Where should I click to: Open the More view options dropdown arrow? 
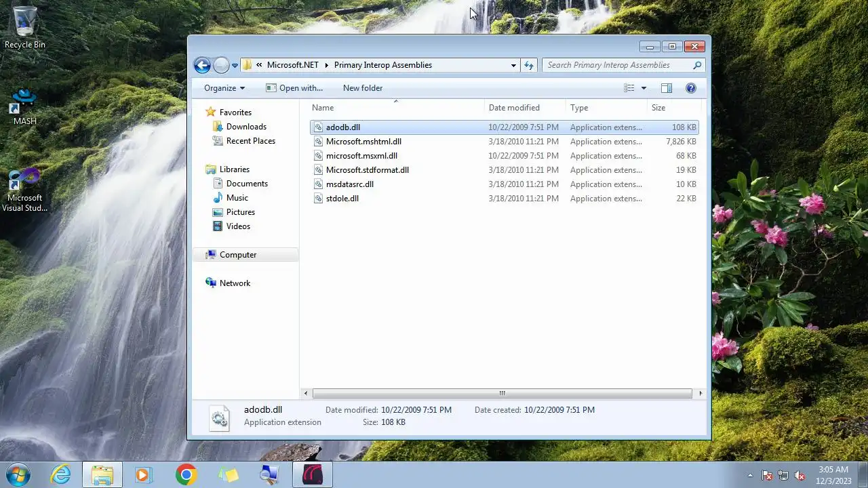[644, 88]
